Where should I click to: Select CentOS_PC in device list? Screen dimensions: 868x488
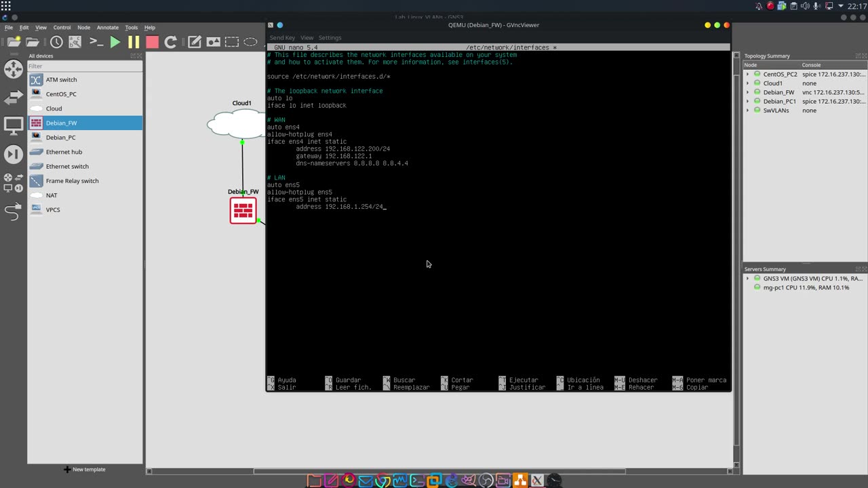(85, 94)
